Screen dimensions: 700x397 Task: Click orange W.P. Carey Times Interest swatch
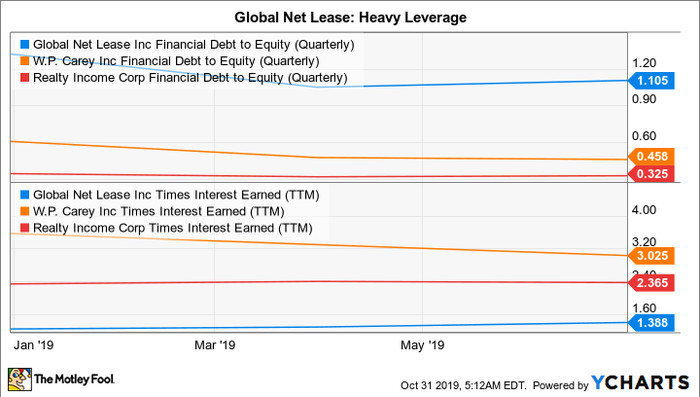(x=25, y=211)
